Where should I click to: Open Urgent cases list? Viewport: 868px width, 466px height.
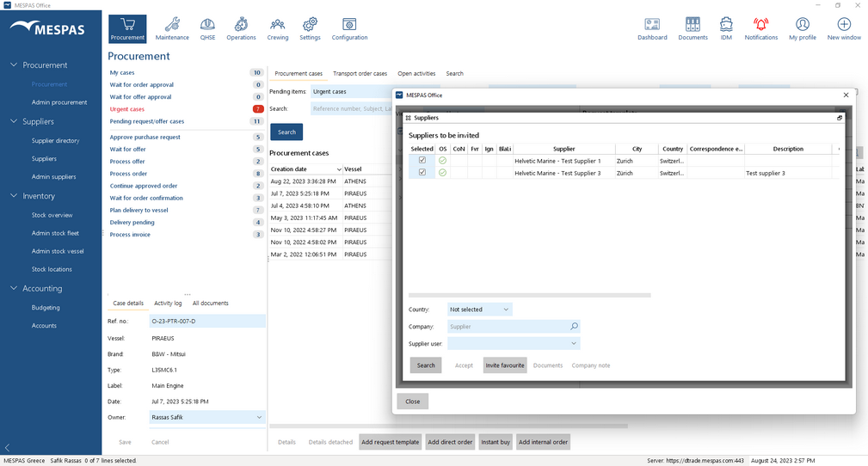pyautogui.click(x=126, y=109)
